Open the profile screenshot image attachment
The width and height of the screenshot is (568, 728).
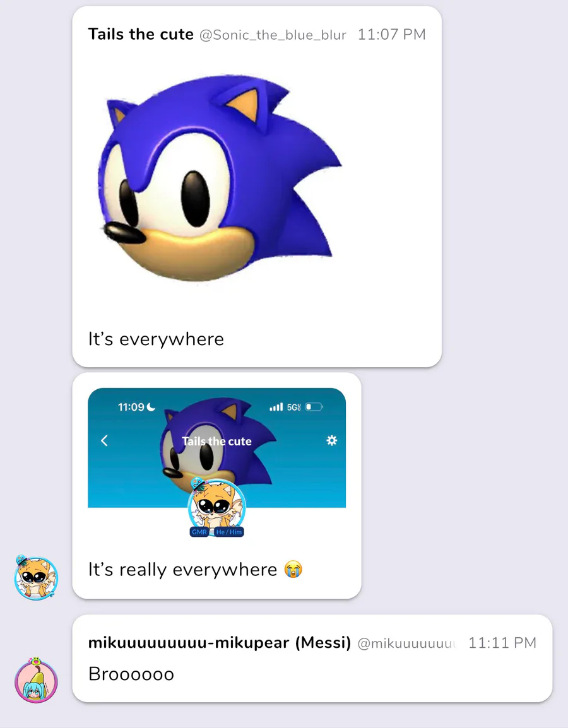(217, 463)
